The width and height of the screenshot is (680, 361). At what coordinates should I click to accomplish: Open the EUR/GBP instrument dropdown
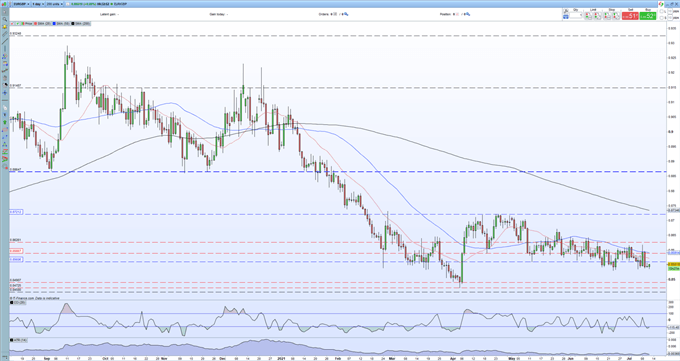21,4
